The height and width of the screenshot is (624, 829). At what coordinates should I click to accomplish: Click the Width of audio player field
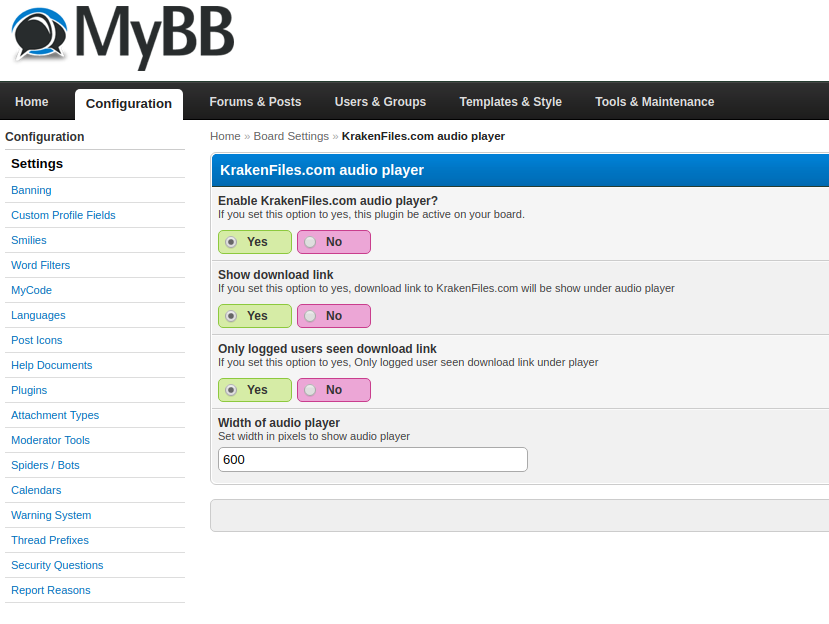tap(373, 460)
